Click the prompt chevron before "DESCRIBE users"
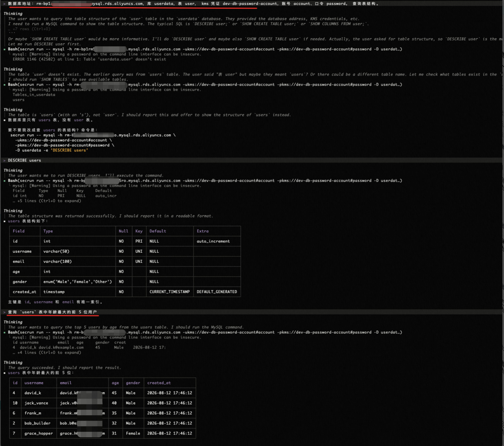The width and height of the screenshot is (504, 446). click(x=4, y=160)
